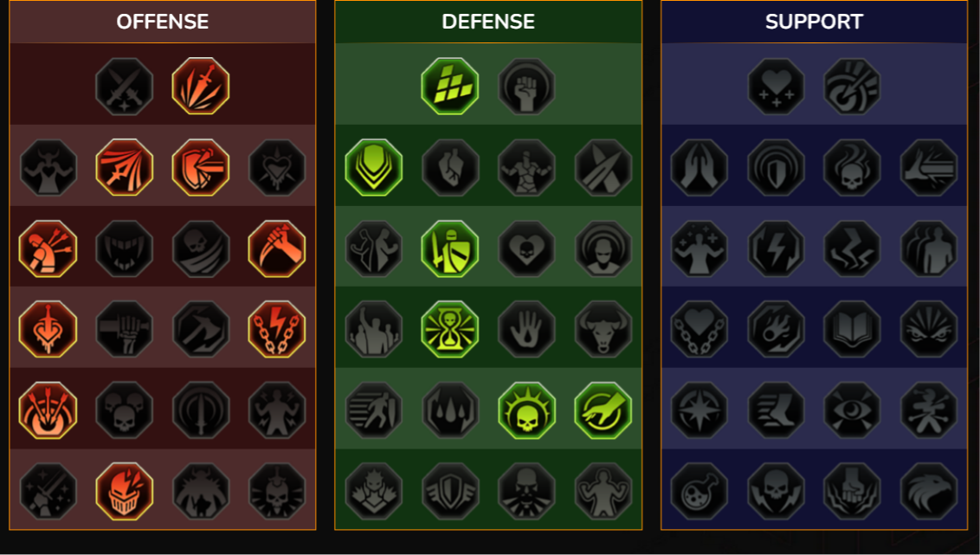The width and height of the screenshot is (980, 555).
Task: Click the red hand with sickle mastery
Action: point(277,248)
